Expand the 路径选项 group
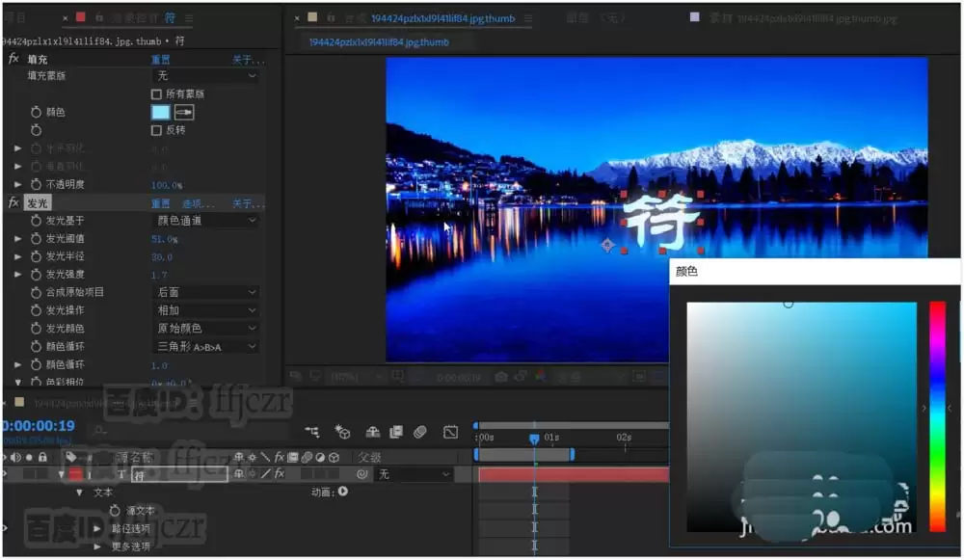This screenshot has height=560, width=964. point(97,528)
